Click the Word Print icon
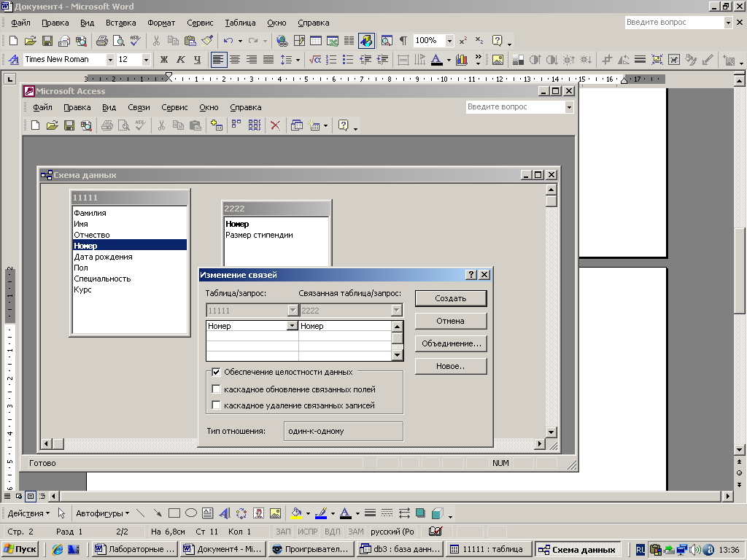747x560 pixels. 101,41
